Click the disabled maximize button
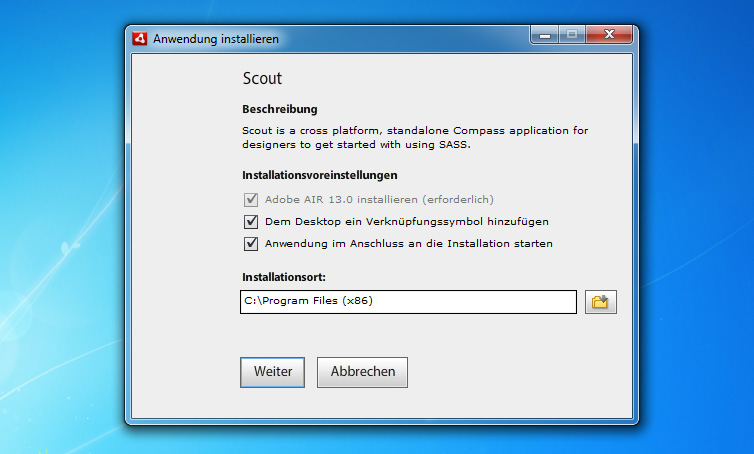754x454 pixels. [572, 35]
